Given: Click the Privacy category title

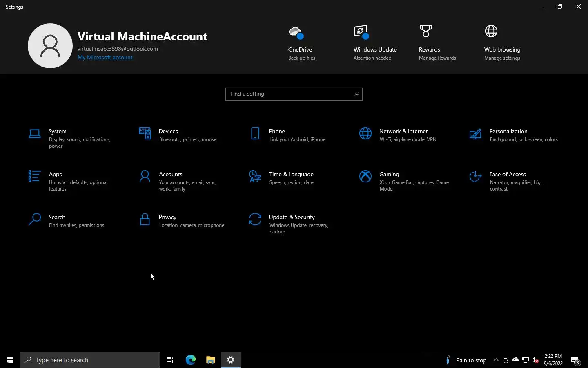Looking at the screenshot, I should 167,217.
